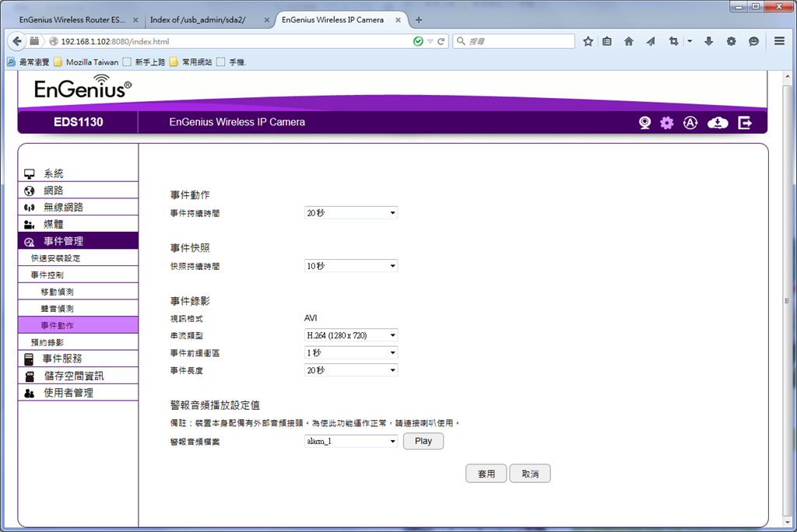The height and width of the screenshot is (532, 797).
Task: Open 事件控制 in sidebar
Action: pos(78,275)
